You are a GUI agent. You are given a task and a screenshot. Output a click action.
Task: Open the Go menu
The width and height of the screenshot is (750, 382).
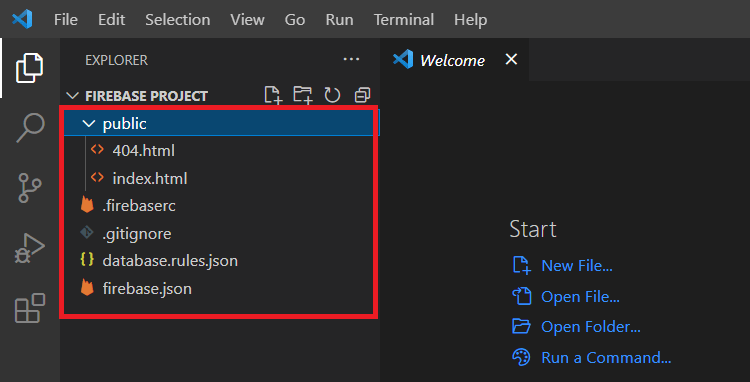295,20
